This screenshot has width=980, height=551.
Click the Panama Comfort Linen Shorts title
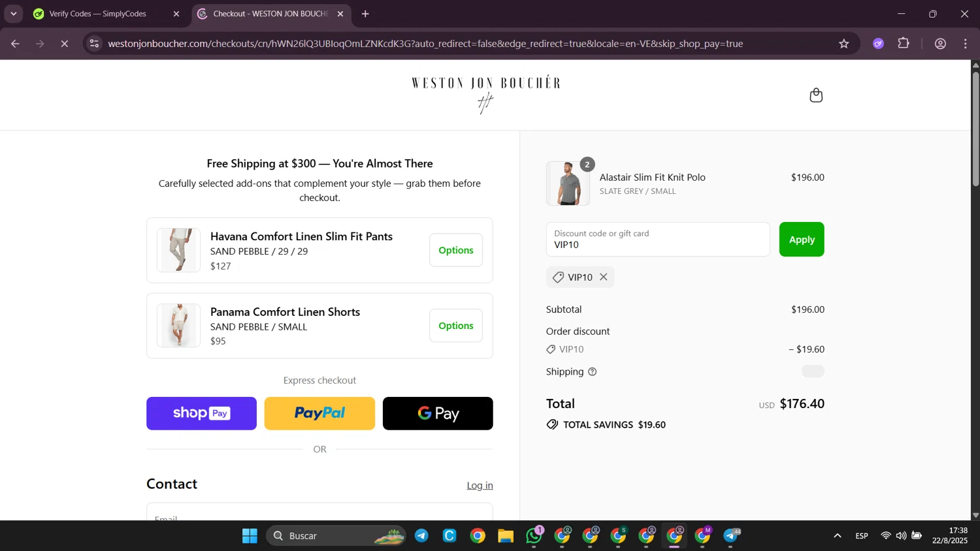(x=285, y=312)
